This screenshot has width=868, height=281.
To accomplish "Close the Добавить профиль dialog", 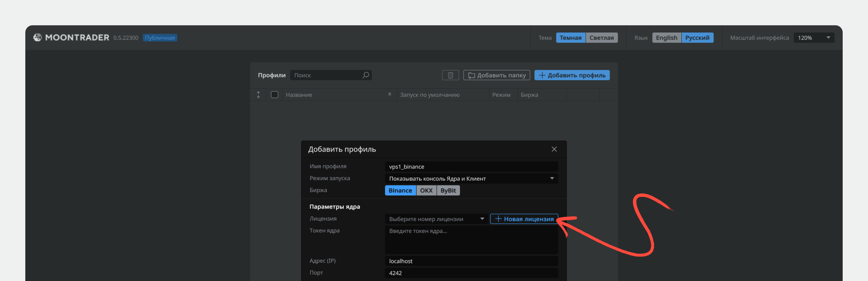I will [x=554, y=149].
